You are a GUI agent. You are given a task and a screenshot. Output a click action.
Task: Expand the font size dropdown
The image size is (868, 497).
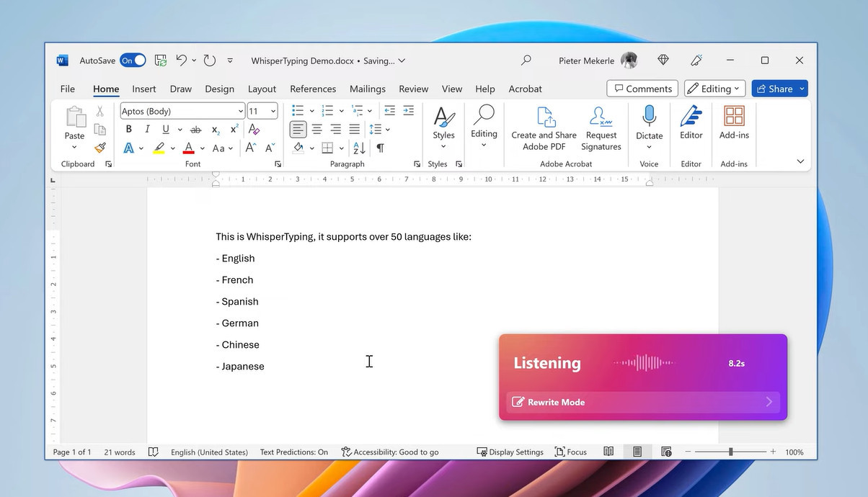[x=273, y=111]
